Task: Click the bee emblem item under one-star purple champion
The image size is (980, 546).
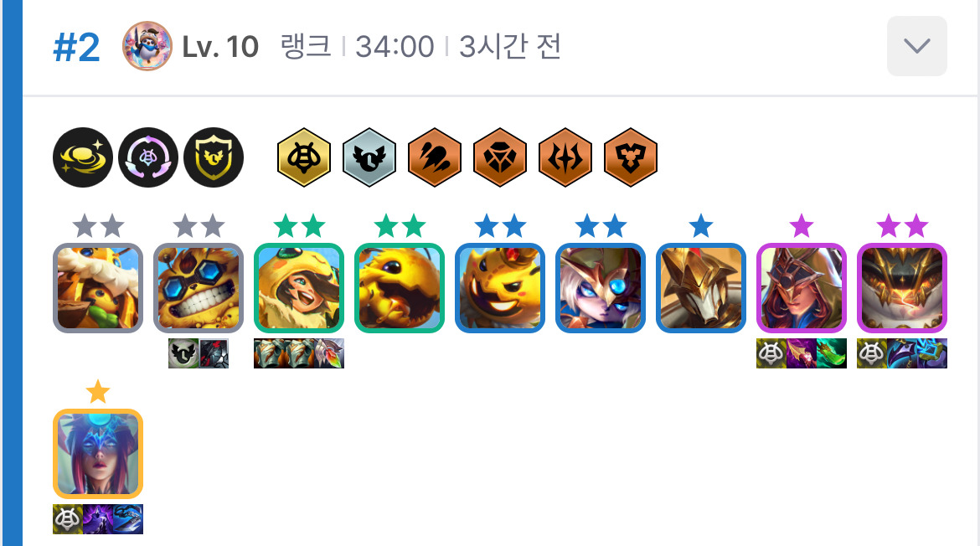Action: 771,353
